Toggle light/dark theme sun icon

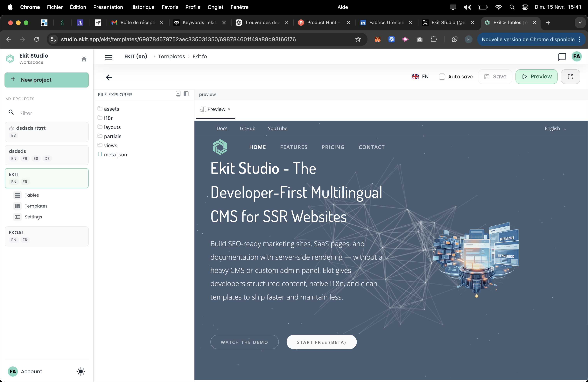(81, 371)
